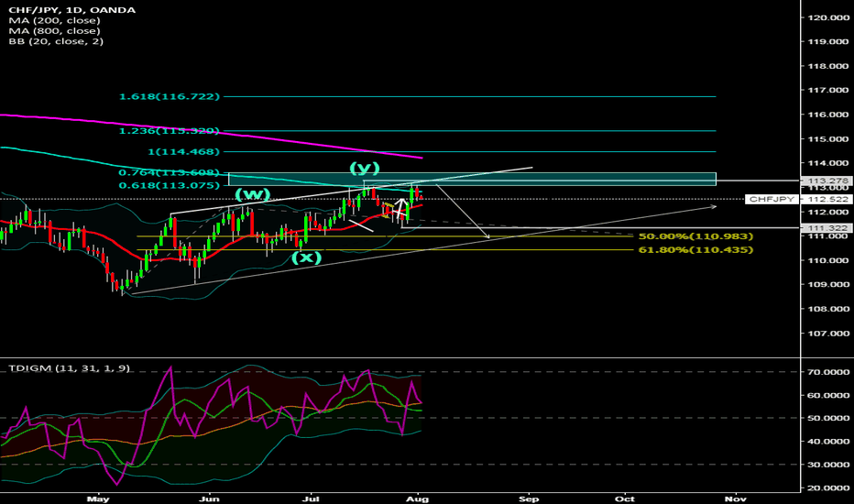Click the (y) wave label
This screenshot has height=504, width=854.
click(365, 168)
